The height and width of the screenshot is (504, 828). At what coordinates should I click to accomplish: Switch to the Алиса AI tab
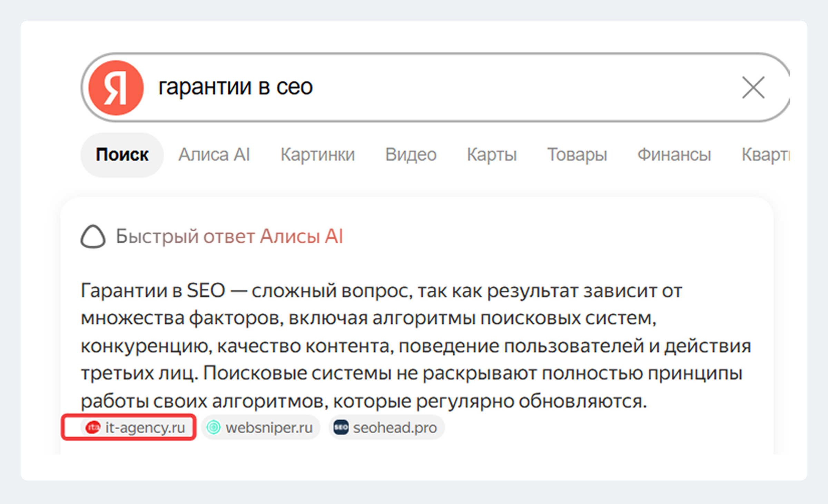[x=214, y=155]
